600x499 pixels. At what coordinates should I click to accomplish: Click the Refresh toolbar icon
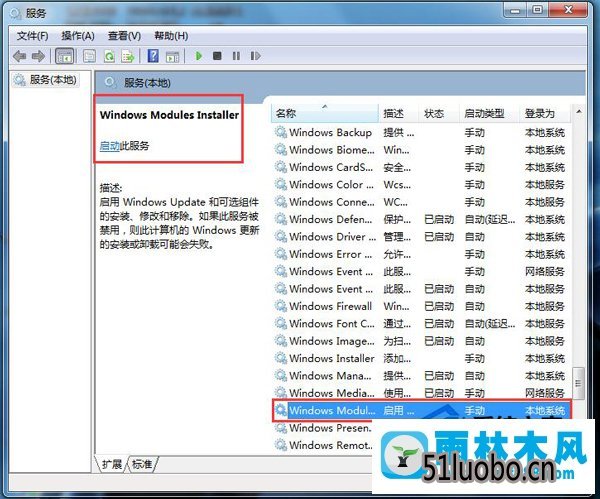click(109, 56)
